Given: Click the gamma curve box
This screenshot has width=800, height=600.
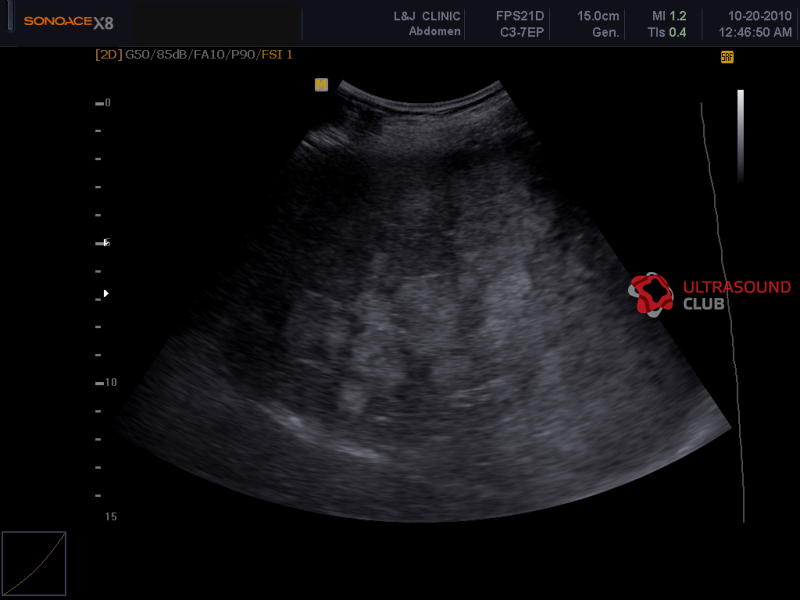Looking at the screenshot, I should tap(34, 563).
